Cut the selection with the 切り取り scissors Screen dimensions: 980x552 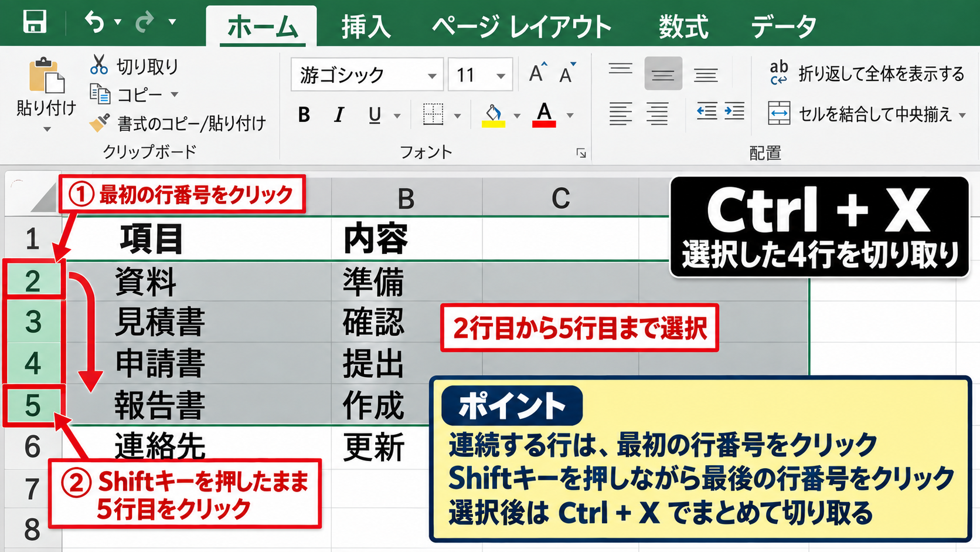pyautogui.click(x=99, y=65)
